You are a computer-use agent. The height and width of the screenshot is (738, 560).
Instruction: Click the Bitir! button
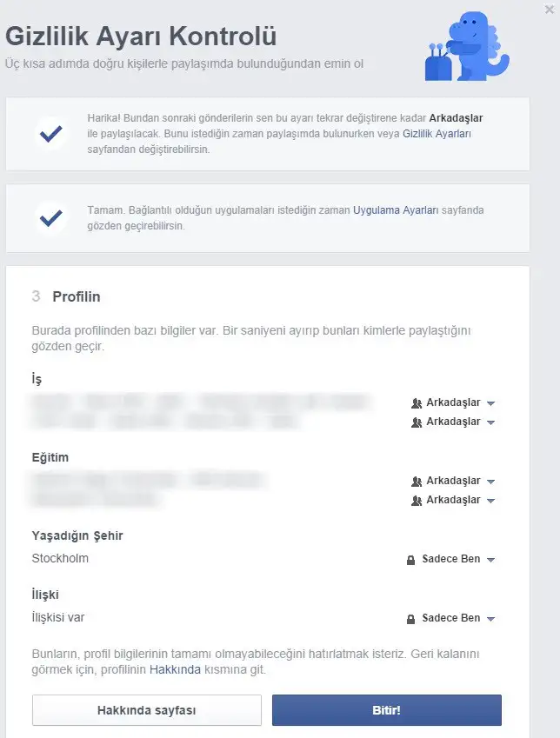[387, 710]
